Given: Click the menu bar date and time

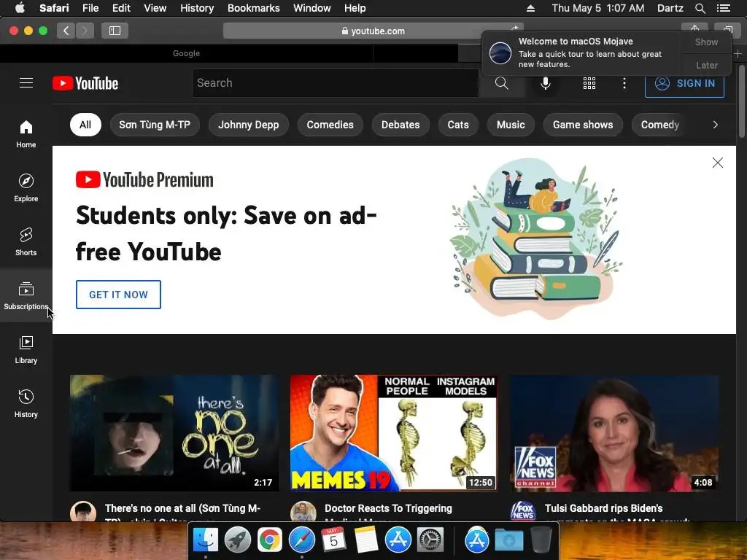Looking at the screenshot, I should pyautogui.click(x=598, y=8).
